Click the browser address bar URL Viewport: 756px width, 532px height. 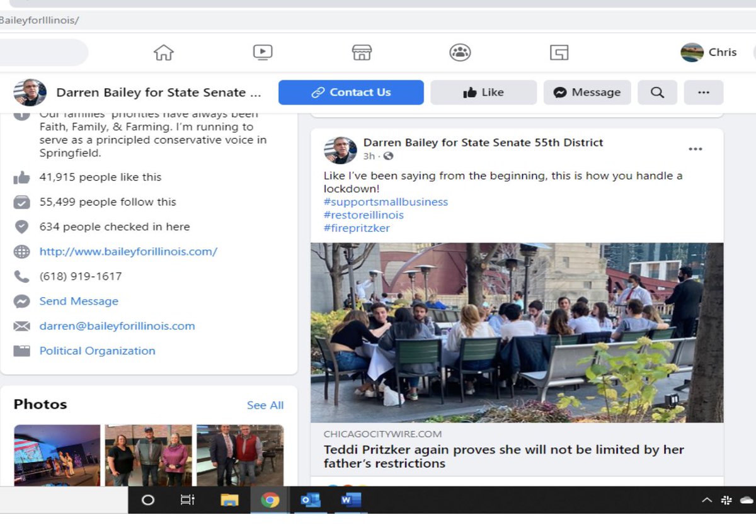(39, 20)
